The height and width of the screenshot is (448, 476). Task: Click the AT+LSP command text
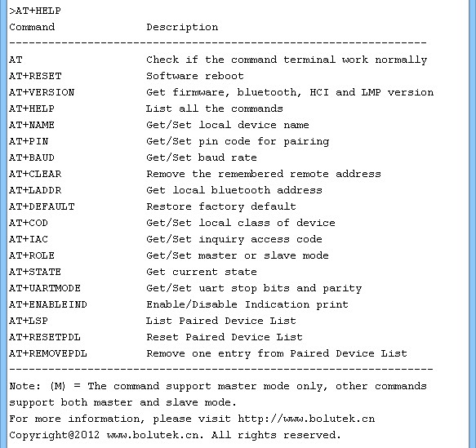pyautogui.click(x=29, y=321)
